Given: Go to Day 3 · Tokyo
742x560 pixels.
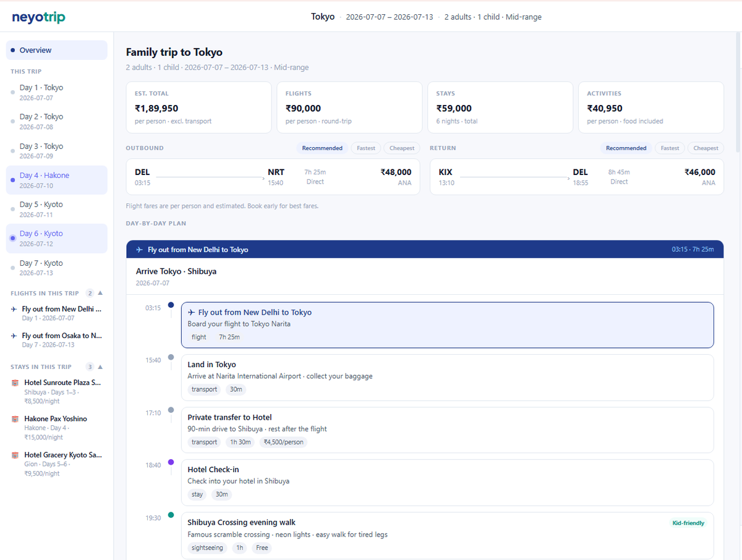Looking at the screenshot, I should 57,151.
